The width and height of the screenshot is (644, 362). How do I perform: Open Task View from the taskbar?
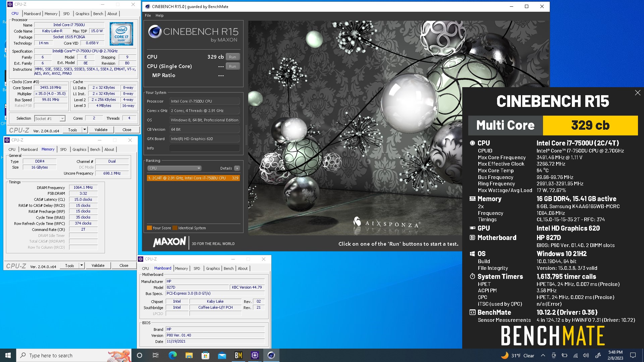(x=156, y=355)
